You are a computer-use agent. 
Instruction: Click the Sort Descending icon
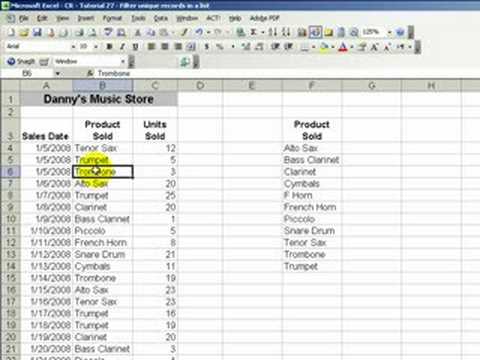click(286, 32)
